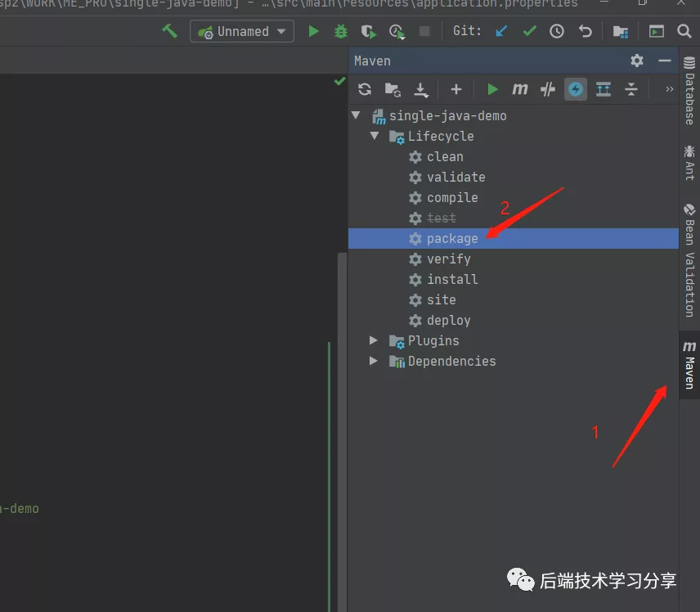
Task: Run with coverage shield icon
Action: click(369, 31)
